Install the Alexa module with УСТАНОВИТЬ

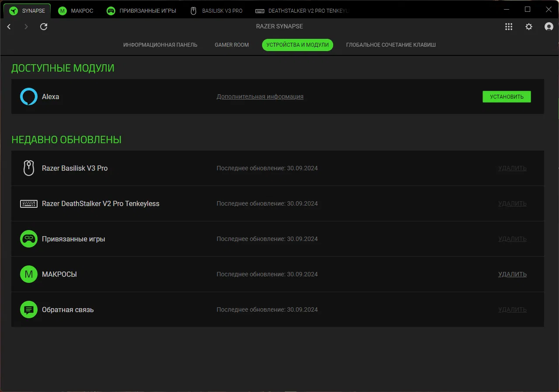tap(507, 96)
